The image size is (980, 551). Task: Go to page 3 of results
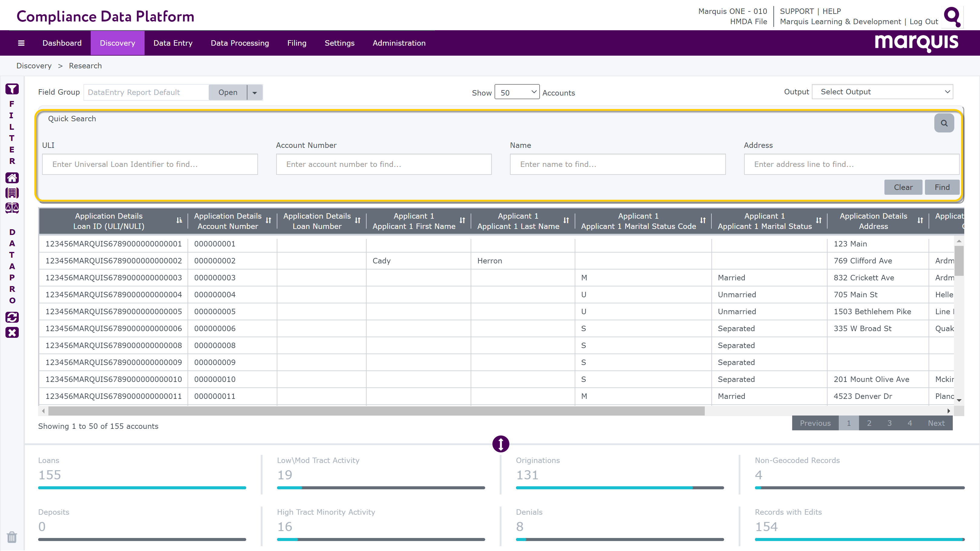pos(890,423)
